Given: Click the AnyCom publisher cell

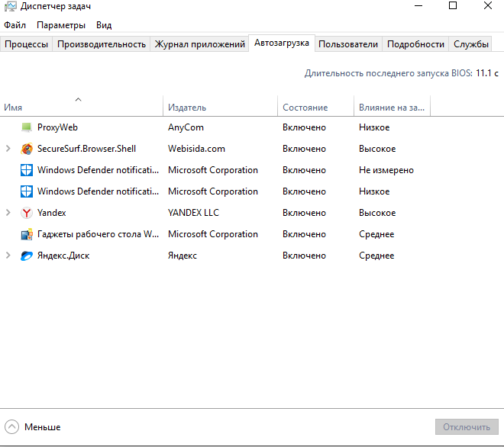Looking at the screenshot, I should pos(186,127).
